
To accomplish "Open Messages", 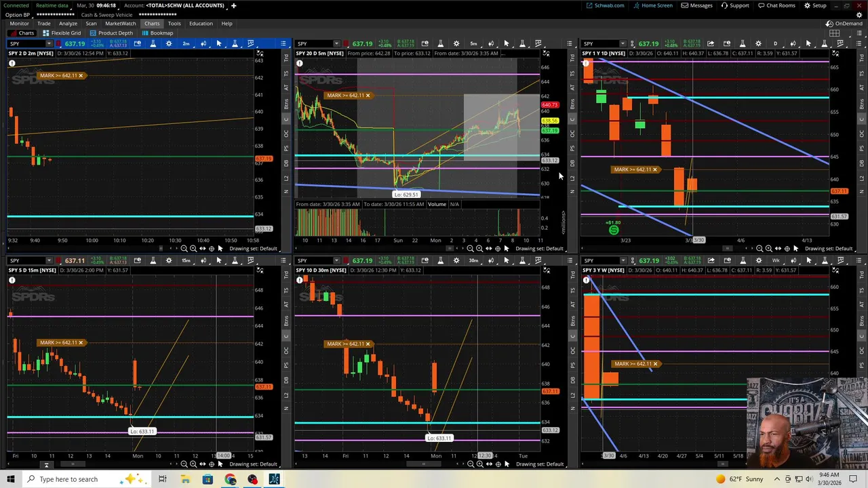I will [x=697, y=5].
